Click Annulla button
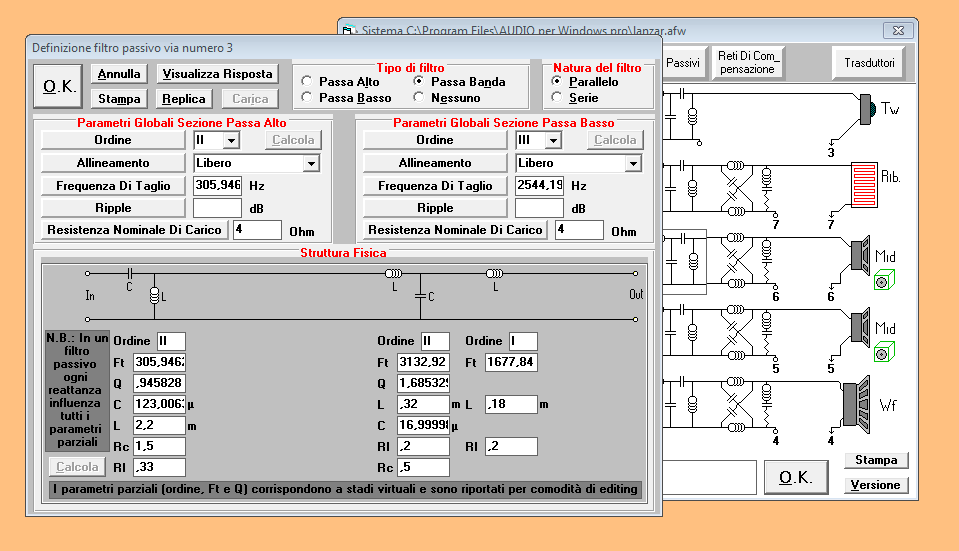Image resolution: width=959 pixels, height=551 pixels. pos(119,74)
